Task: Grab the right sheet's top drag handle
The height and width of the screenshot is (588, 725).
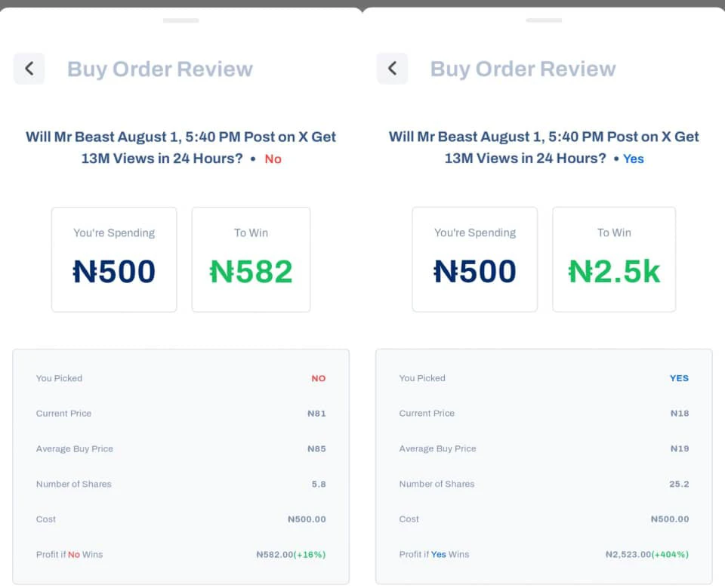Action: (544, 20)
